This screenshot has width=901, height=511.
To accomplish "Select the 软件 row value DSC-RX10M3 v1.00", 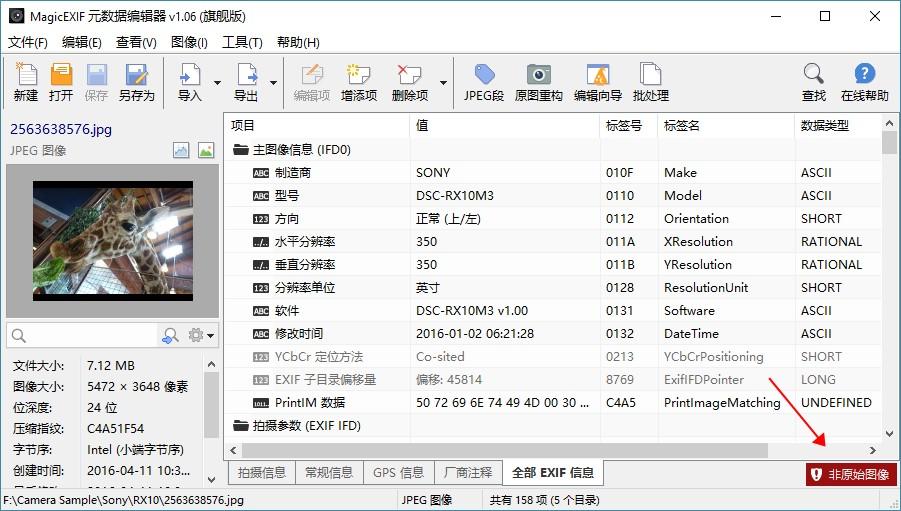I will click(472, 311).
